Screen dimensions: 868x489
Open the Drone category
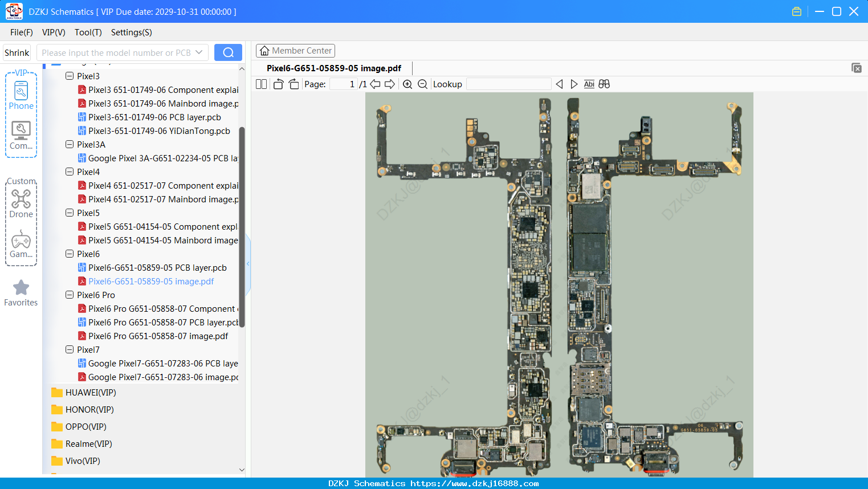point(21,203)
